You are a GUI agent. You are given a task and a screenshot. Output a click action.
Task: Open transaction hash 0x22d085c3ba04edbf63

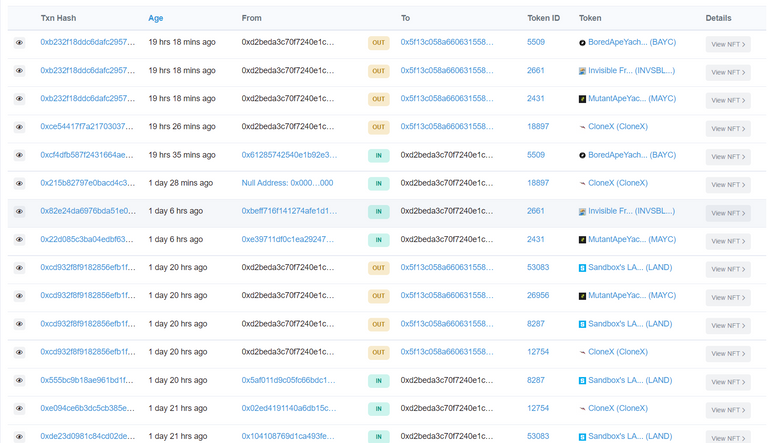pos(87,239)
